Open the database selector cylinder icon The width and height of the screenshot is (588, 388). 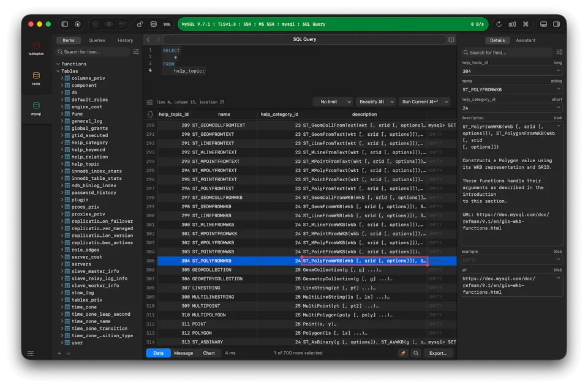[153, 24]
